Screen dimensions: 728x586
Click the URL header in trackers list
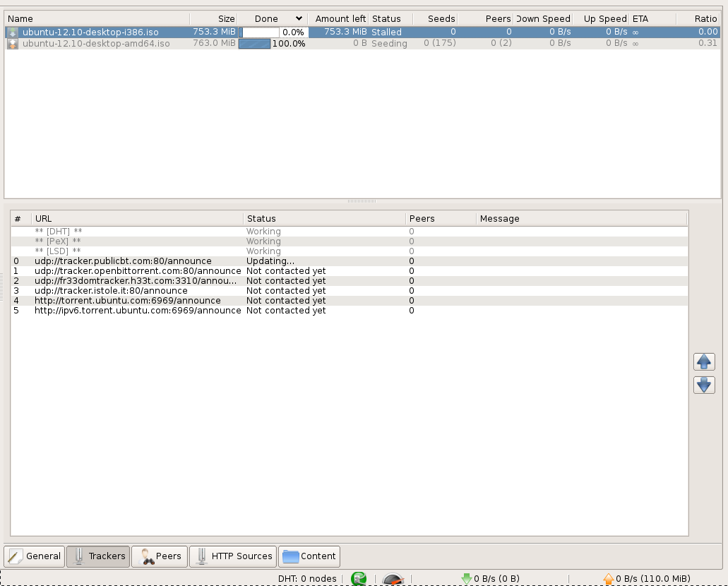[138, 219]
